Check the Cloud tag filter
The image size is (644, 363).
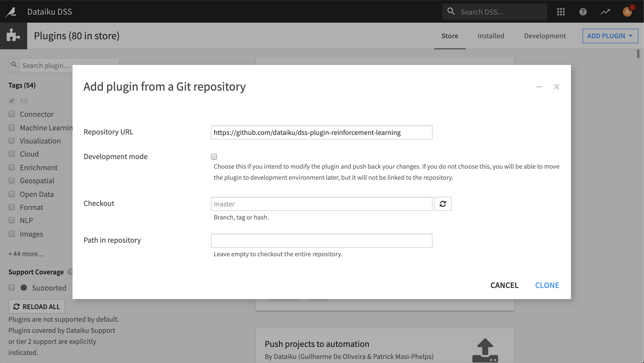[12, 154]
